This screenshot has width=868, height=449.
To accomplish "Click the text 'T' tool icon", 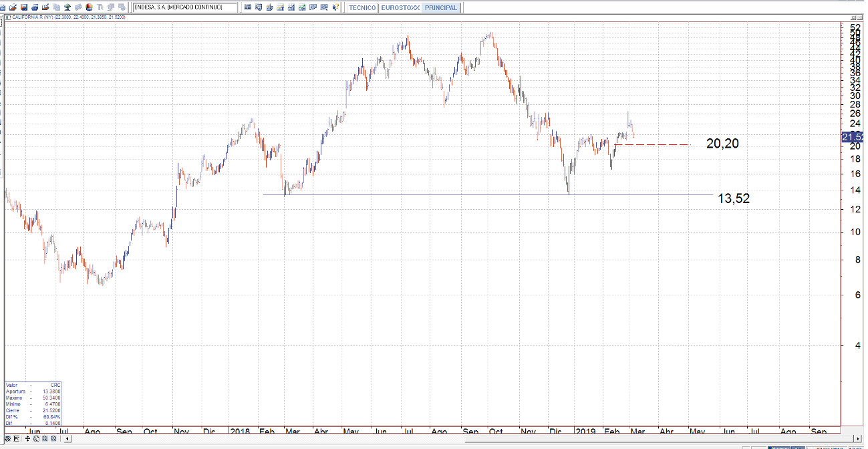I will pyautogui.click(x=100, y=7).
